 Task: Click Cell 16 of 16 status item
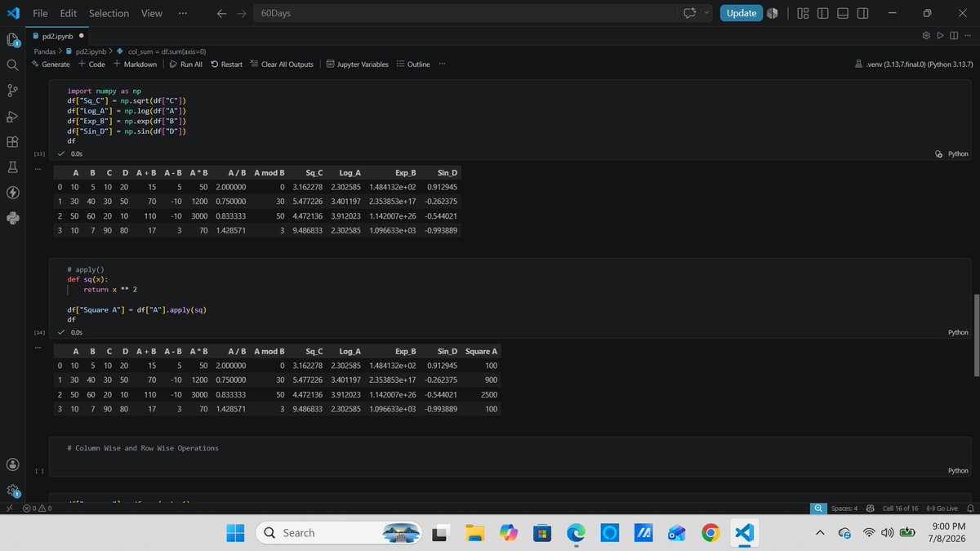pos(900,508)
